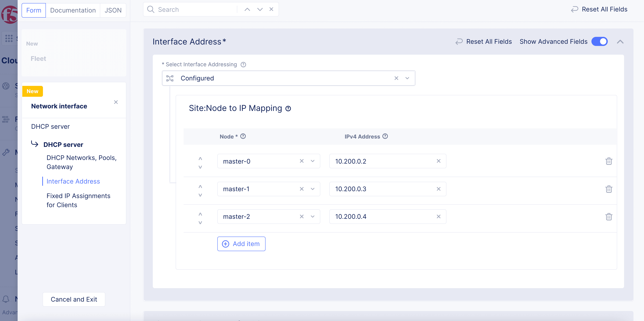Viewport: 644px width, 321px height.
Task: Click the close button on Network interface panel
Action: coord(116,102)
